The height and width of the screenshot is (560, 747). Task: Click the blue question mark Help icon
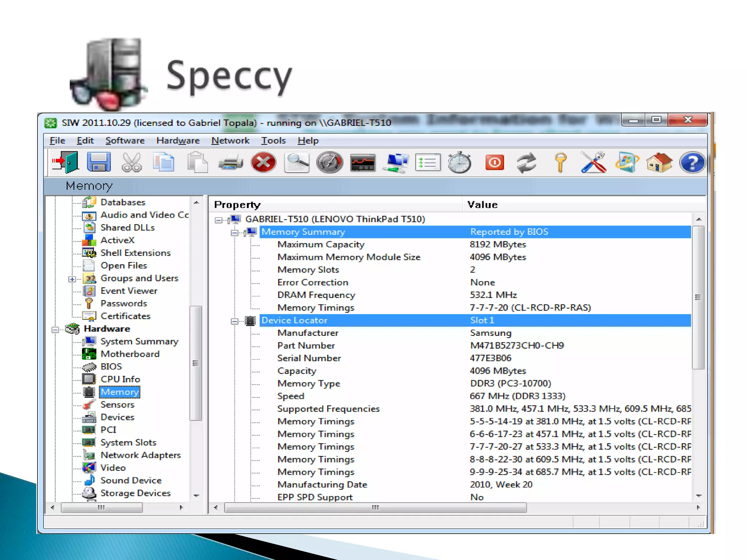click(x=692, y=163)
